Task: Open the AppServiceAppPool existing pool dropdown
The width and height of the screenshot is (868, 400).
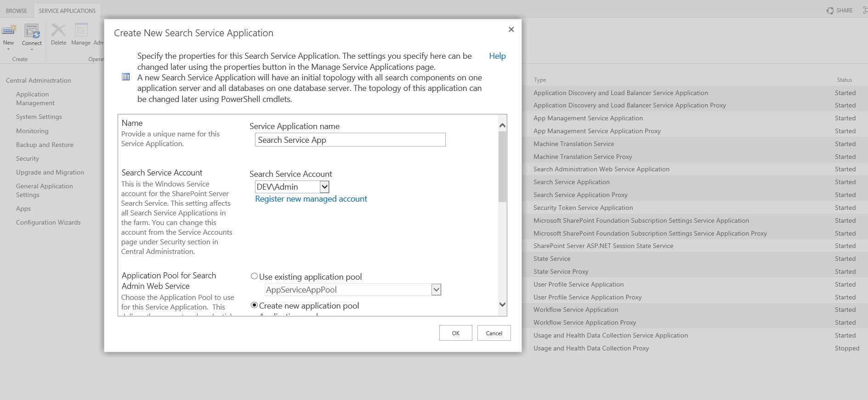Action: pyautogui.click(x=436, y=289)
